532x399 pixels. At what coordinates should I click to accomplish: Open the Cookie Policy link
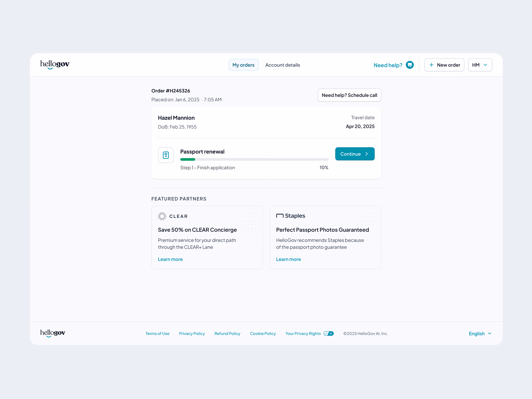click(x=263, y=334)
